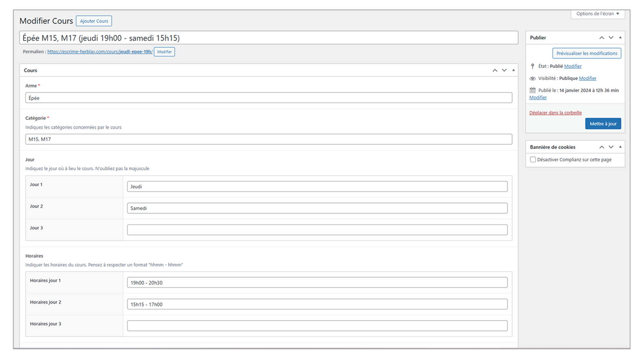Check Désactiver Complianz sur cette page
This screenshot has height=358, width=644.
point(533,160)
